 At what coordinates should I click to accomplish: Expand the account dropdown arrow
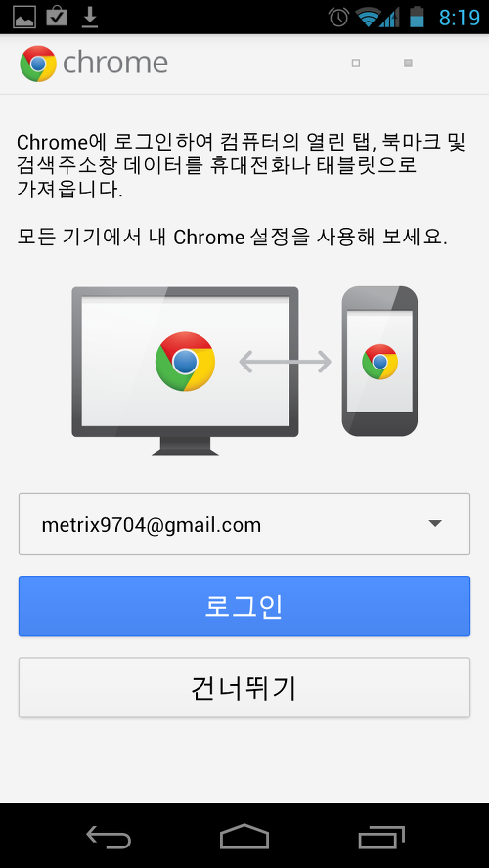[x=435, y=523]
